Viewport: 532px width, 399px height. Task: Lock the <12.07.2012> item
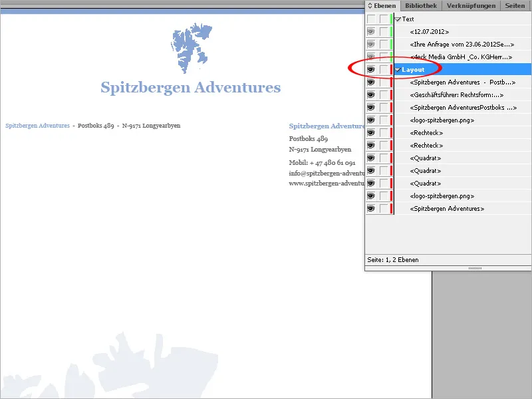tap(384, 31)
